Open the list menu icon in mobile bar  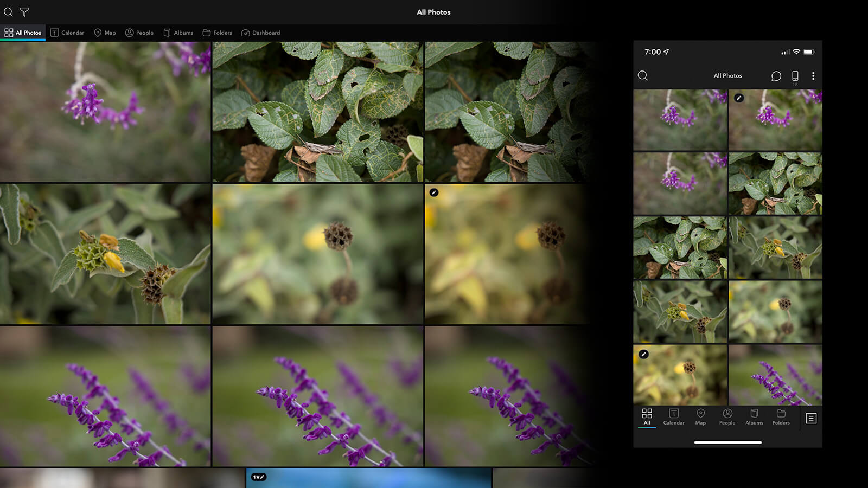coord(811,418)
